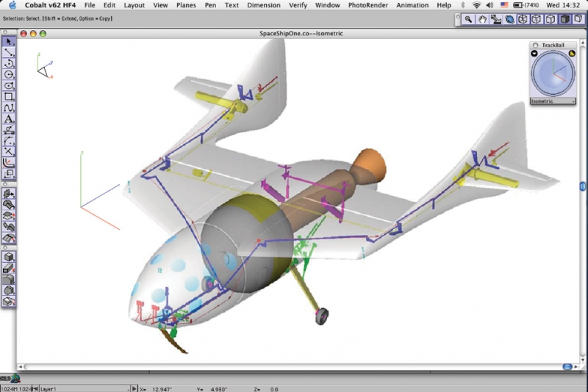Screen dimensions: 588x392
Task: Select the Rectangle drawing tool
Action: coord(10,97)
